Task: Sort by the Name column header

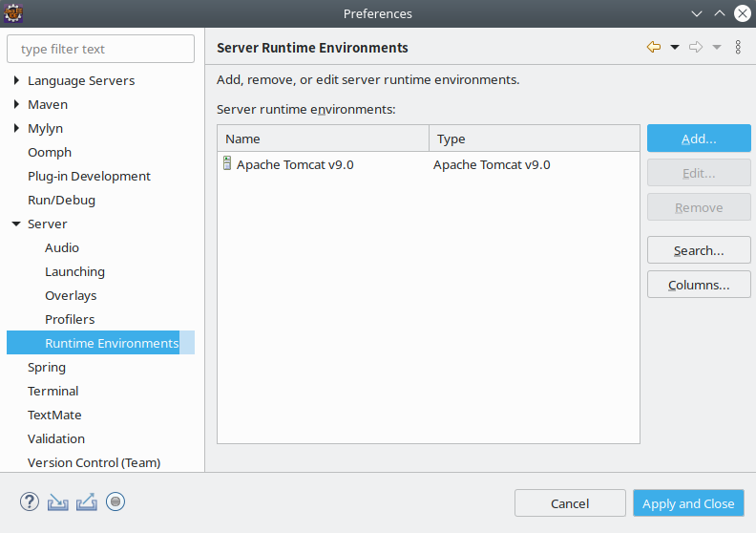Action: [x=323, y=139]
